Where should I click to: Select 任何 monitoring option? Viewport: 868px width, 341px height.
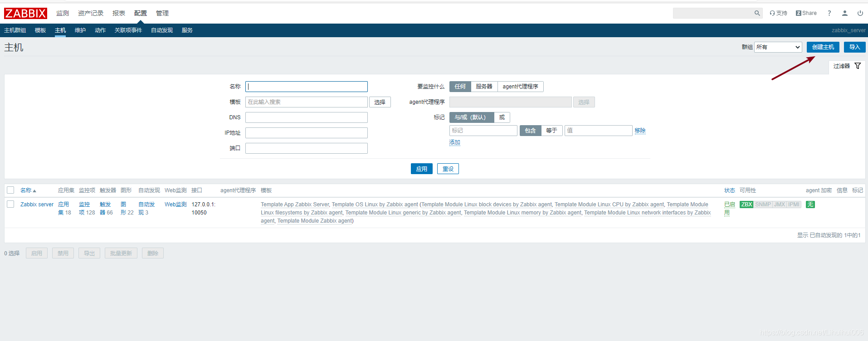pos(460,87)
